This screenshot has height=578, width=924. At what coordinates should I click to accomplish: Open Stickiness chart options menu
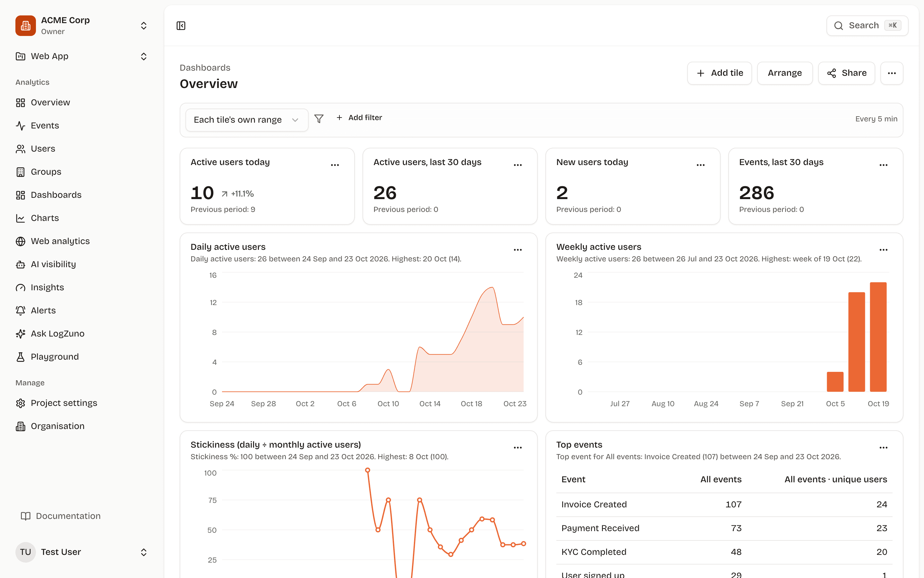(518, 448)
